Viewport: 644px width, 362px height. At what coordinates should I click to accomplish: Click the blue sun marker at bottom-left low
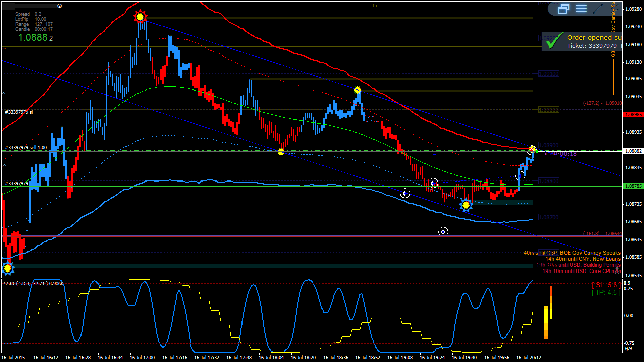pyautogui.click(x=7, y=268)
